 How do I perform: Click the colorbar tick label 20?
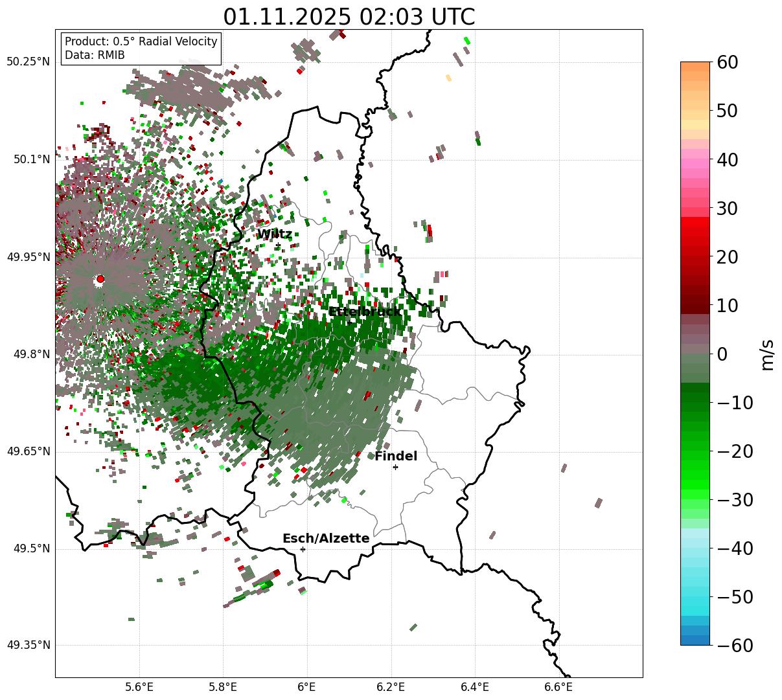pos(727,257)
